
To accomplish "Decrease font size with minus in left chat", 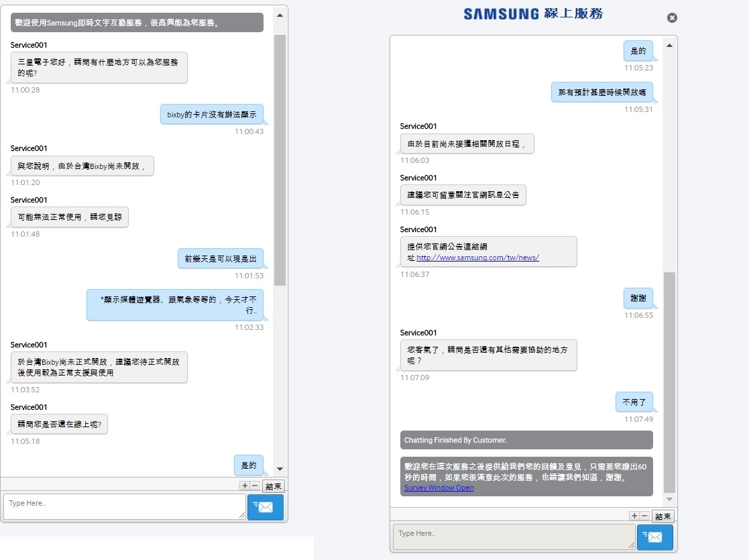I will pos(255,486).
